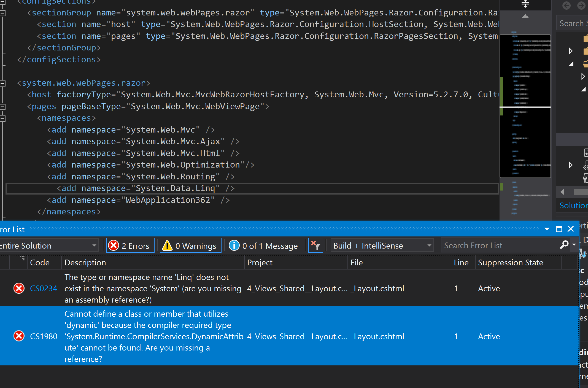Close the Error List panel

571,229
